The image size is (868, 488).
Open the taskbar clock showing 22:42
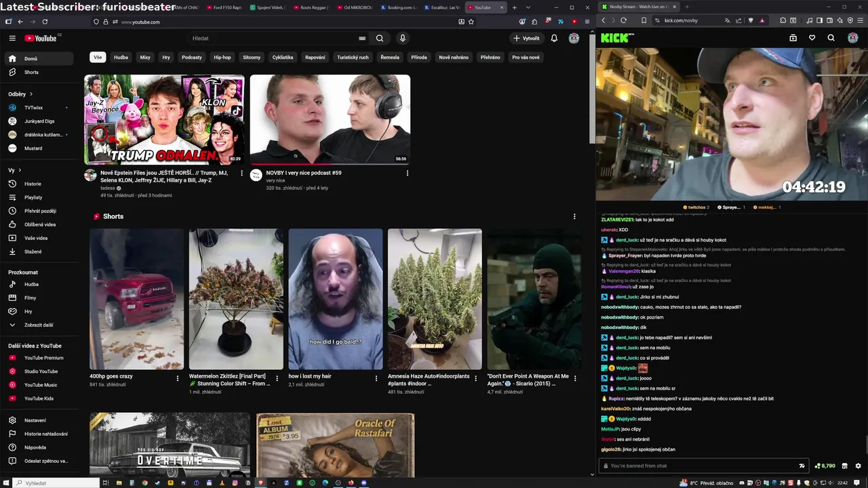[x=842, y=483]
